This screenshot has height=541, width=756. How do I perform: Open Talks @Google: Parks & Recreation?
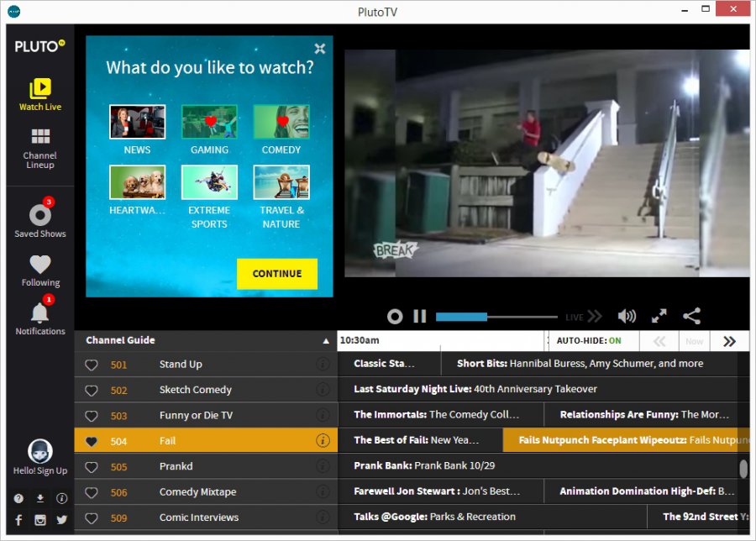click(x=492, y=517)
